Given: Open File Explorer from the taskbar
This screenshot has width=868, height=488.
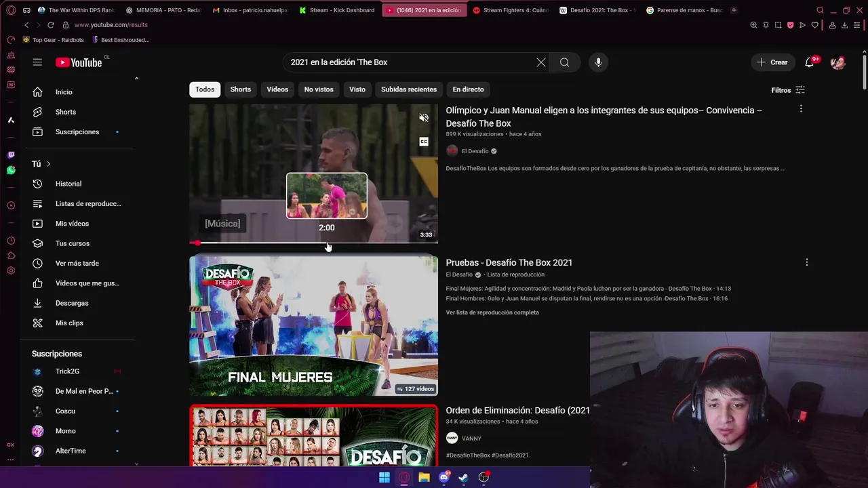Looking at the screenshot, I should coord(424,477).
